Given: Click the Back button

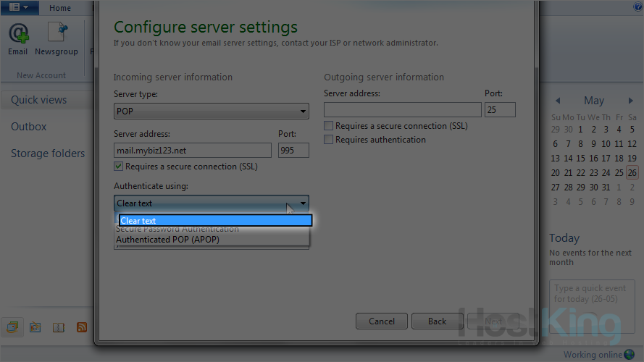Looking at the screenshot, I should 437,321.
